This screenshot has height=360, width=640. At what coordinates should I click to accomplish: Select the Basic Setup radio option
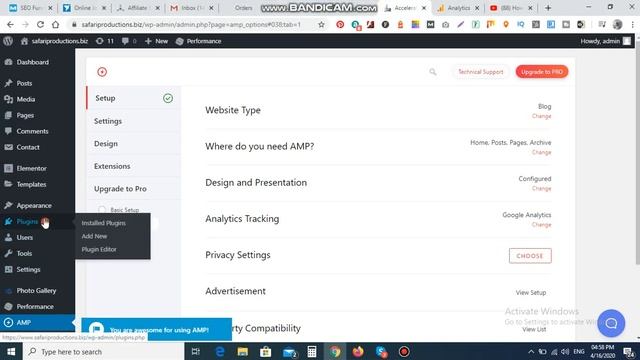(102, 209)
